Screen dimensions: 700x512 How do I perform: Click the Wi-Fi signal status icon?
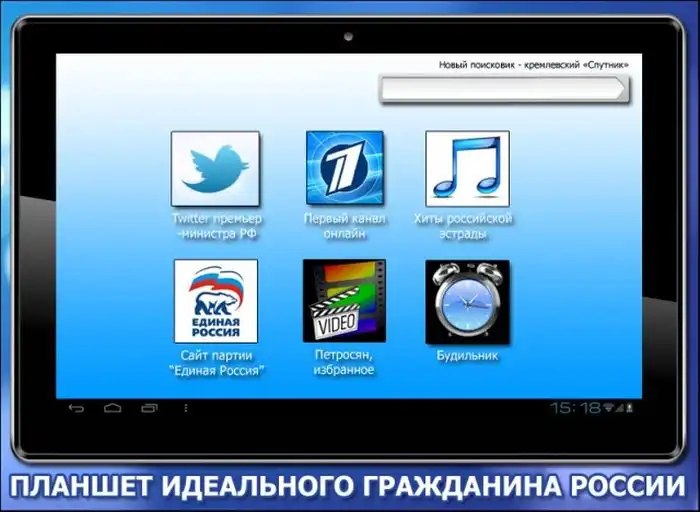[x=609, y=408]
